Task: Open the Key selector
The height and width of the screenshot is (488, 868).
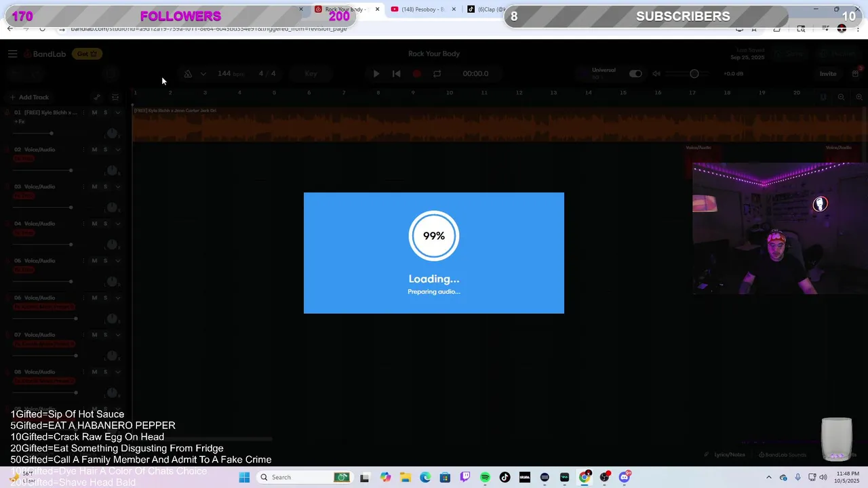Action: pyautogui.click(x=311, y=73)
